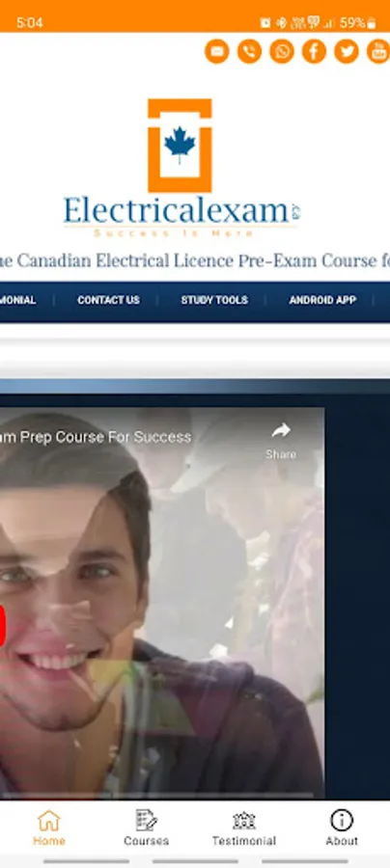This screenshot has width=390, height=868.
Task: Tap the Share arrow on the video
Action: 281,441
